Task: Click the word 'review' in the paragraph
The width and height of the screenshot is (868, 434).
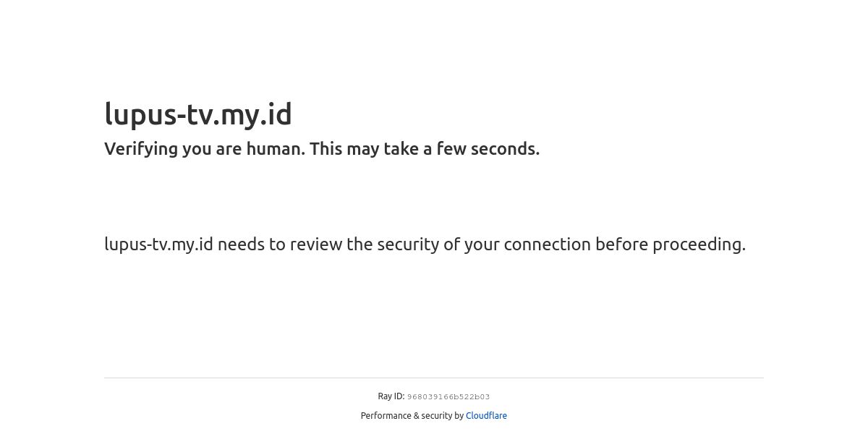Action: (316, 244)
